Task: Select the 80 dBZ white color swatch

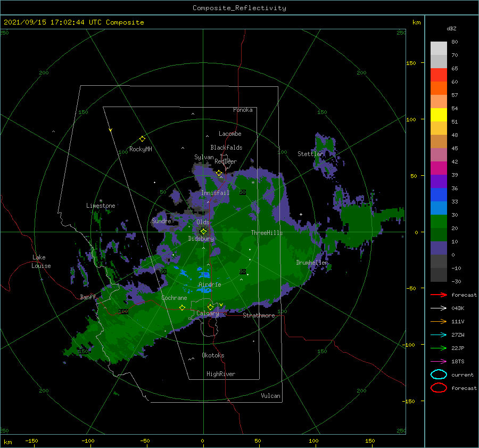Action: (x=439, y=48)
